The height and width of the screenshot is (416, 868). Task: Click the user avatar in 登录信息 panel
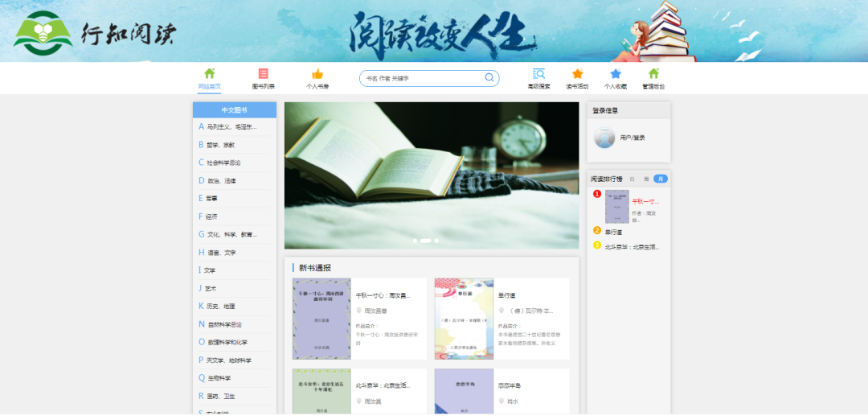[604, 138]
